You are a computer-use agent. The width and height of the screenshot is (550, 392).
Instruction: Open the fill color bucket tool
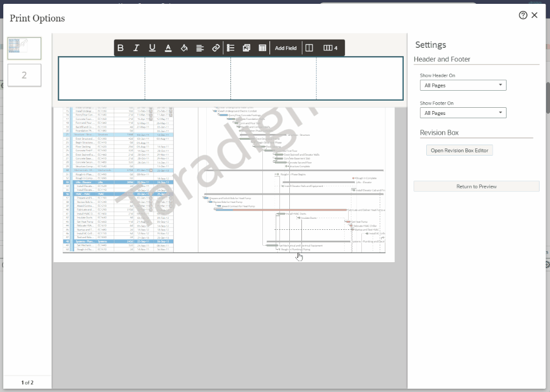click(x=184, y=48)
